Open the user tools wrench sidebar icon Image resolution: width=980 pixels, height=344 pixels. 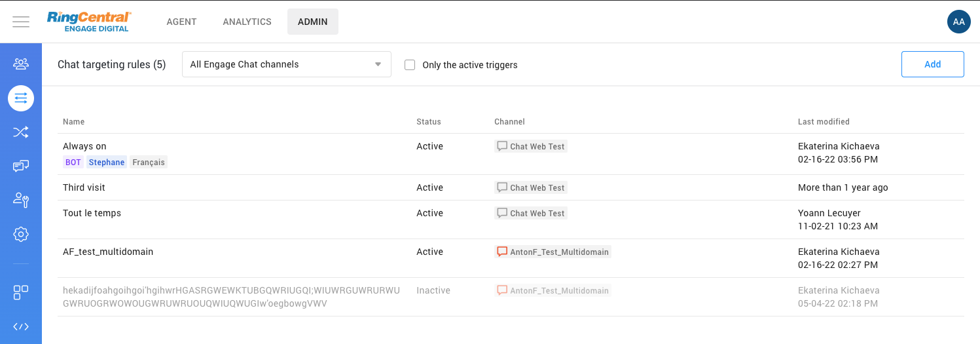(x=21, y=200)
